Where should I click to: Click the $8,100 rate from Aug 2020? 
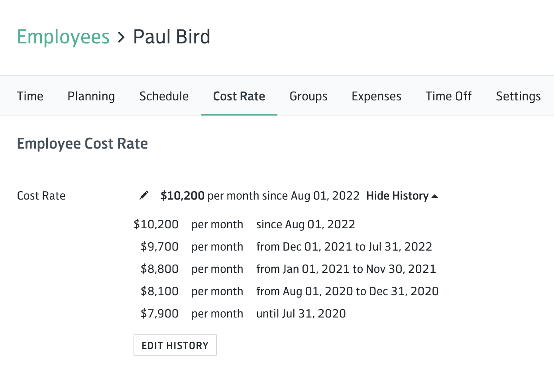click(286, 291)
